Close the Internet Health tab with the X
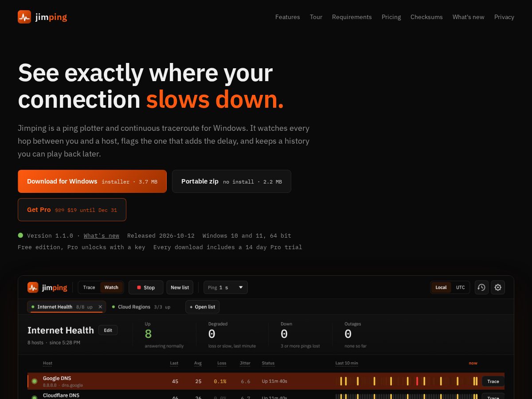The image size is (532, 399). click(x=100, y=307)
